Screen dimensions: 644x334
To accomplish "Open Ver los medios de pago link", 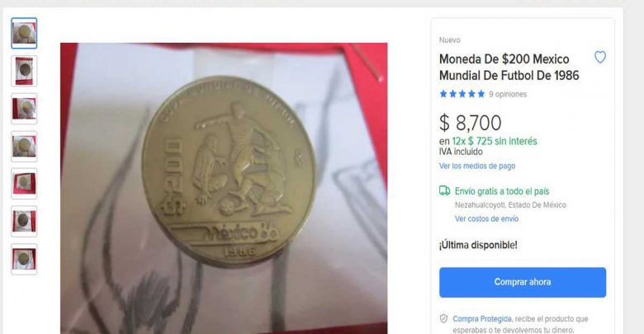I will tap(477, 167).
